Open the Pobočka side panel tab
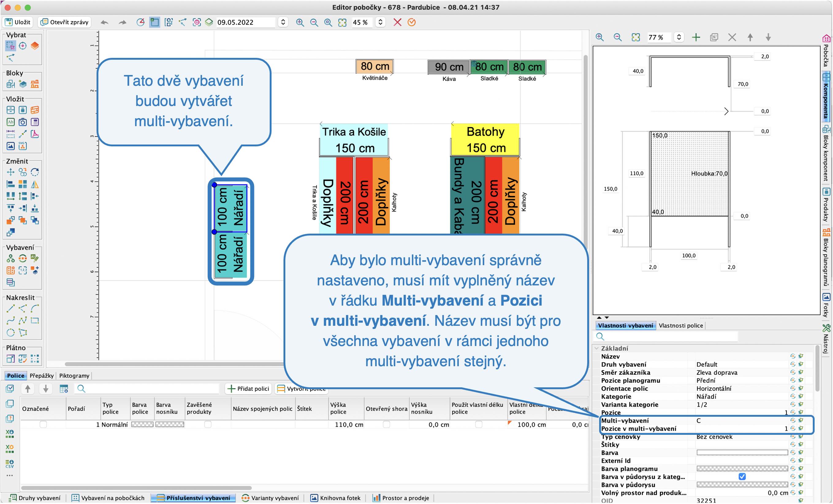Screen dimensions: 833x504 pos(826,51)
